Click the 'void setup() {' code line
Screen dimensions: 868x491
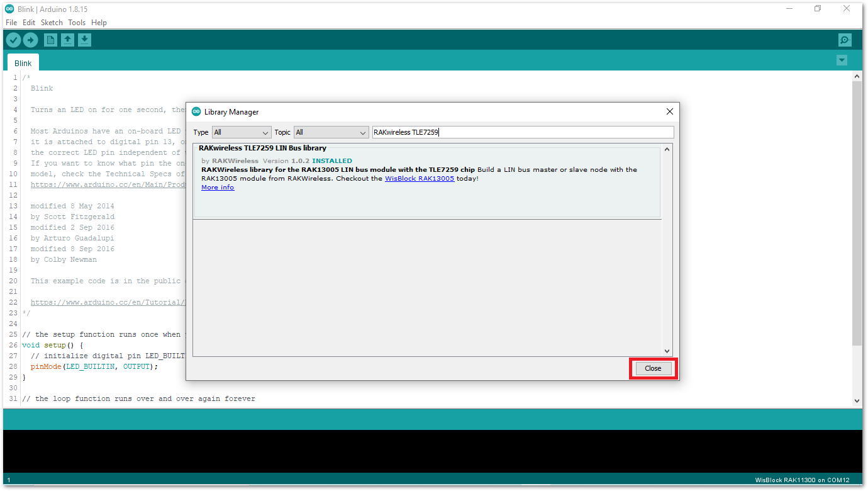[52, 345]
